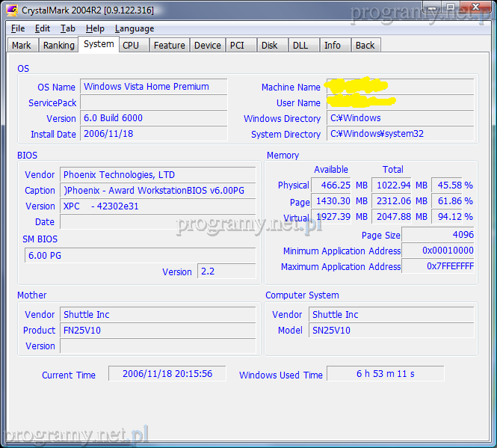The width and height of the screenshot is (497, 448).
Task: Click the BIOS Vendor field
Action: tap(158, 175)
